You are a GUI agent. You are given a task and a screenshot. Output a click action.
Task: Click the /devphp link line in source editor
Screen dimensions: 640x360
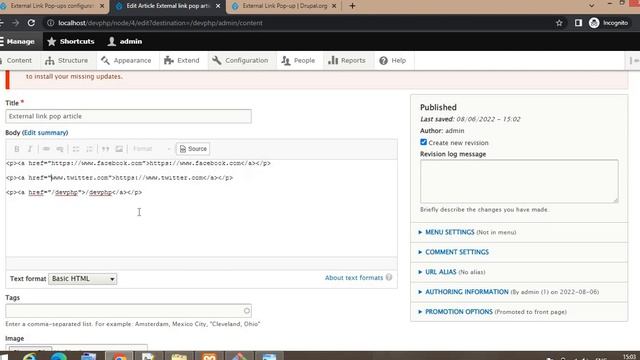[74, 192]
